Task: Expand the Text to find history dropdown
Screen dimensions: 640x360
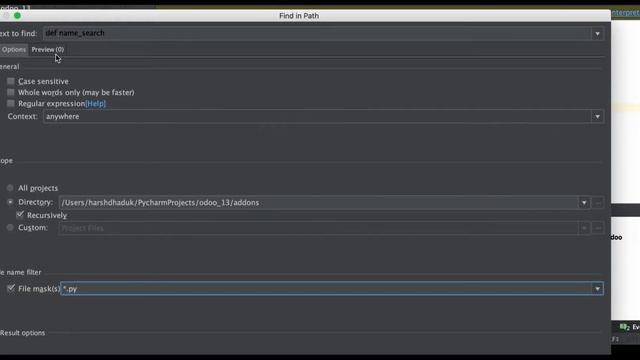Action: pyautogui.click(x=597, y=33)
